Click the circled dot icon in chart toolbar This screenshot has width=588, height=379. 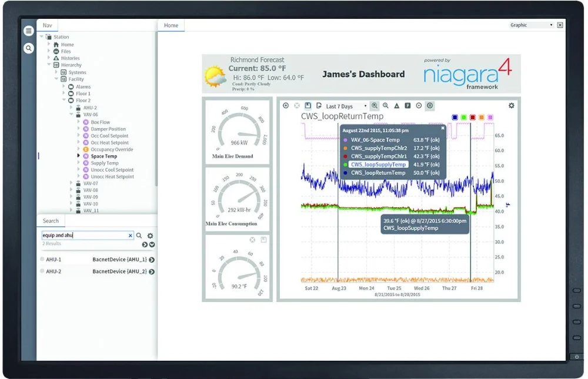point(419,106)
